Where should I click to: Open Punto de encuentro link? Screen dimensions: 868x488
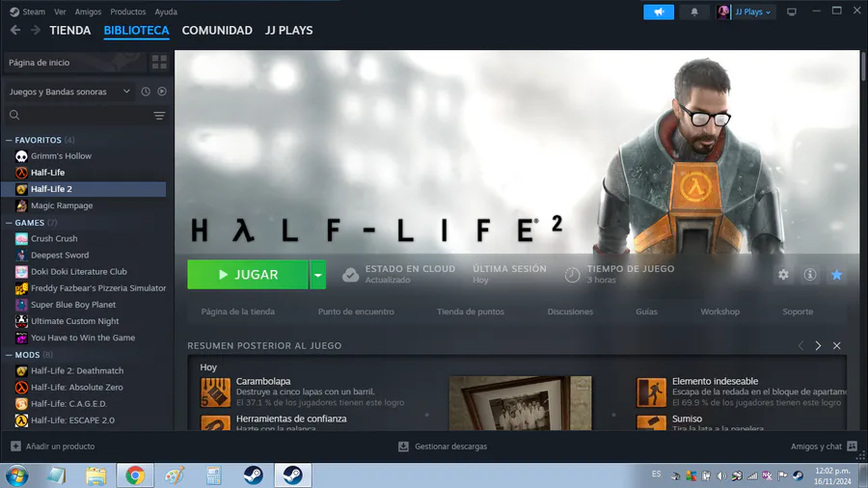(356, 312)
